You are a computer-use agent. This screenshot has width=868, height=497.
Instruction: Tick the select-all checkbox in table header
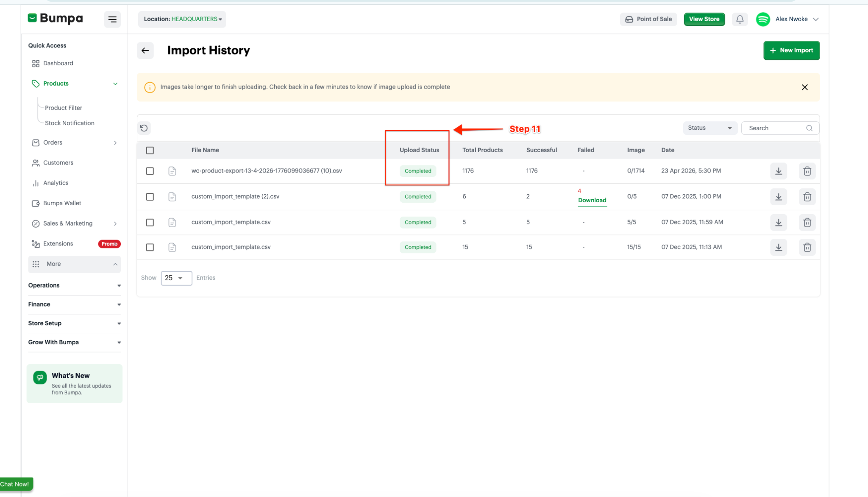point(150,150)
